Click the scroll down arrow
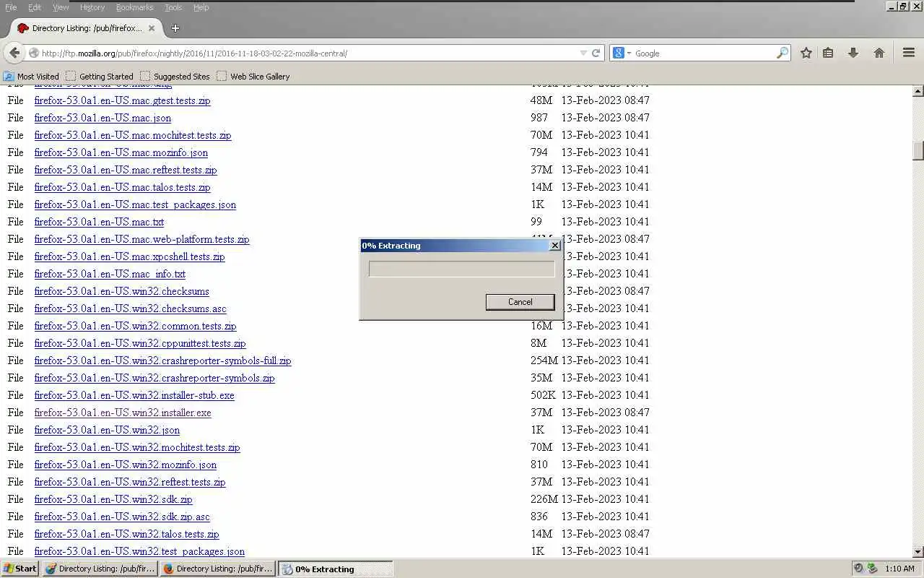Screen dimensions: 924x578 918,552
